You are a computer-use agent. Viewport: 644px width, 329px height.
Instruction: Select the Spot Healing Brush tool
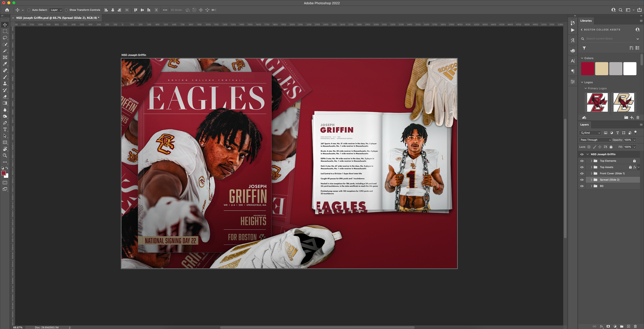pos(5,70)
